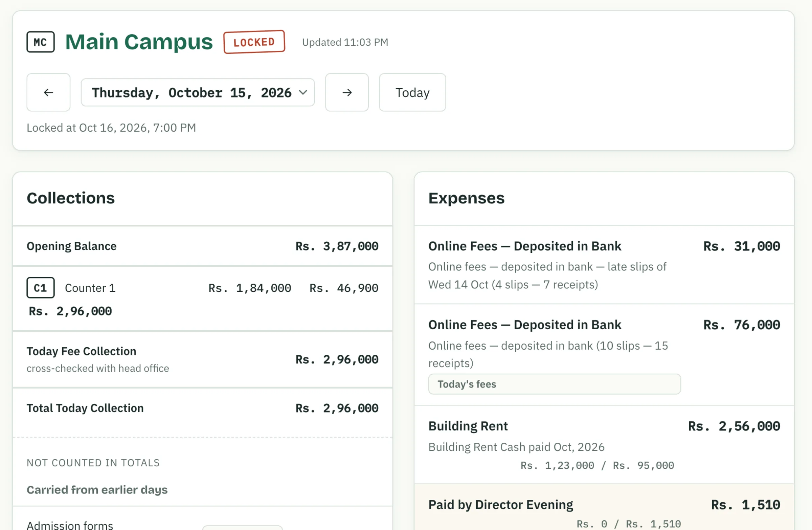812x530 pixels.
Task: Click the NOT COUNTED IN TOTALS heading
Action: pyautogui.click(x=93, y=463)
